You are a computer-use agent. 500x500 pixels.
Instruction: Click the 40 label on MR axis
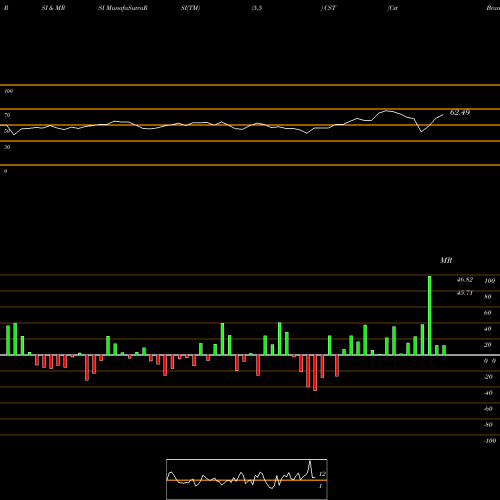488,329
